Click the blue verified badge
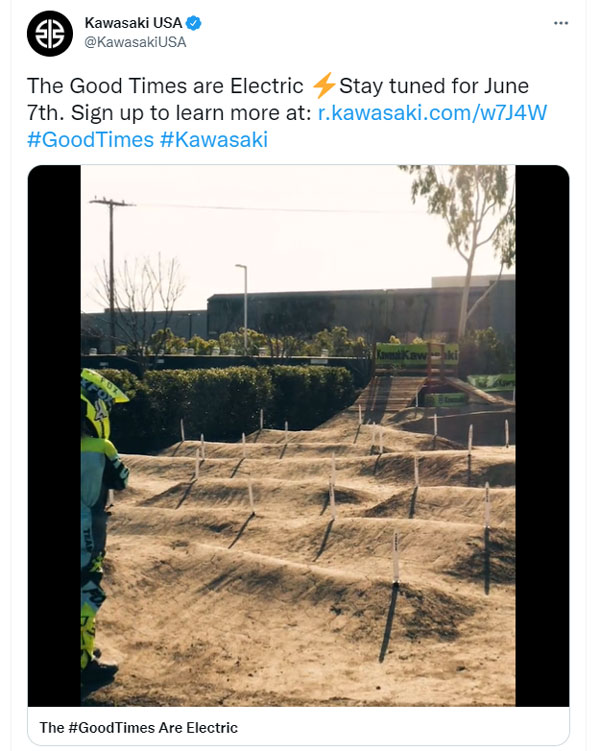 195,23
